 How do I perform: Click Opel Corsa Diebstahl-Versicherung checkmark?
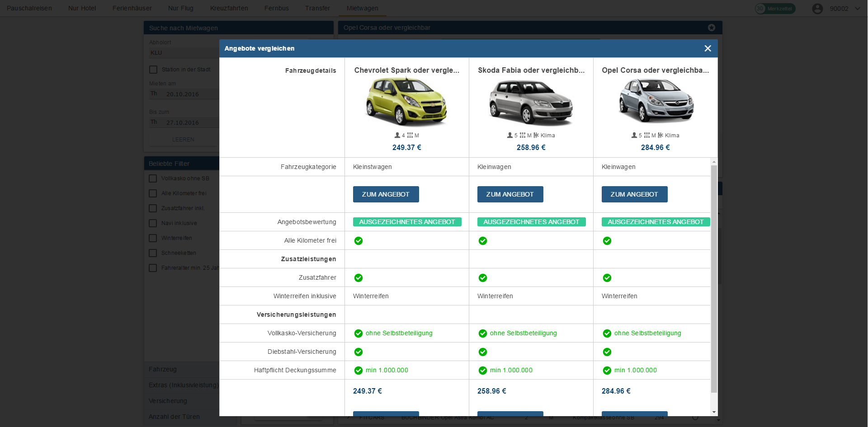607,352
